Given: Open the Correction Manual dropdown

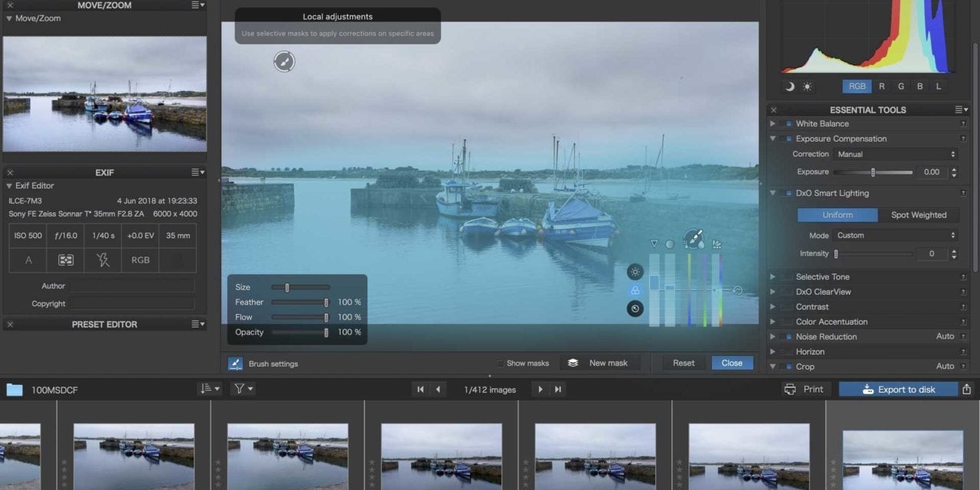Looking at the screenshot, I should [896, 155].
